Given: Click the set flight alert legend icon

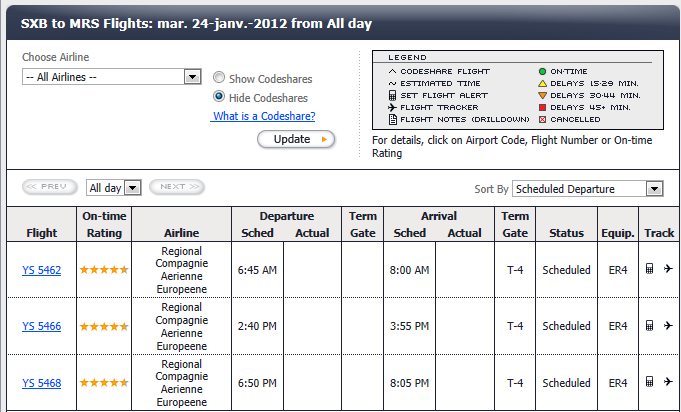Looking at the screenshot, I should (392, 95).
